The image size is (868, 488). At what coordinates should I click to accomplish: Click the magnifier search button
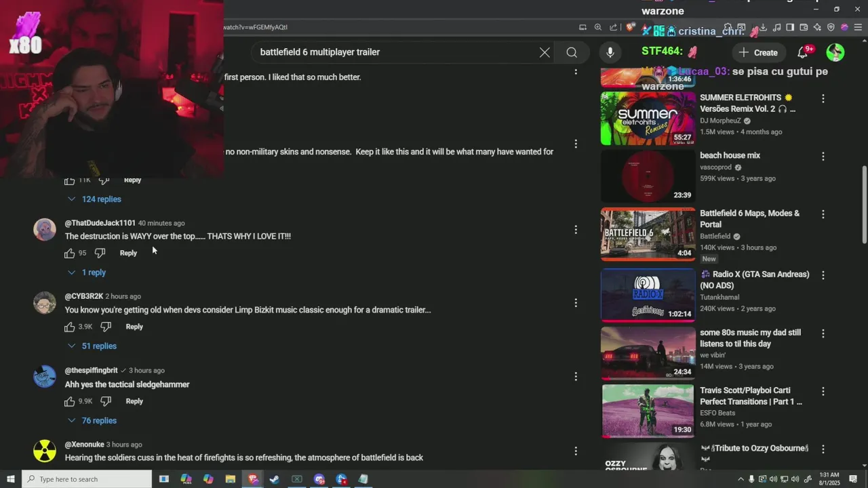[572, 52]
